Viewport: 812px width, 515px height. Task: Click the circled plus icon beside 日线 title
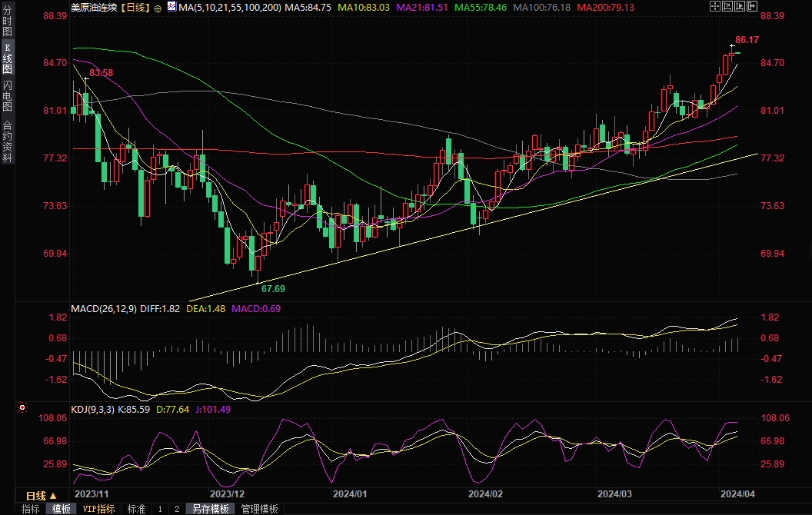[x=158, y=7]
